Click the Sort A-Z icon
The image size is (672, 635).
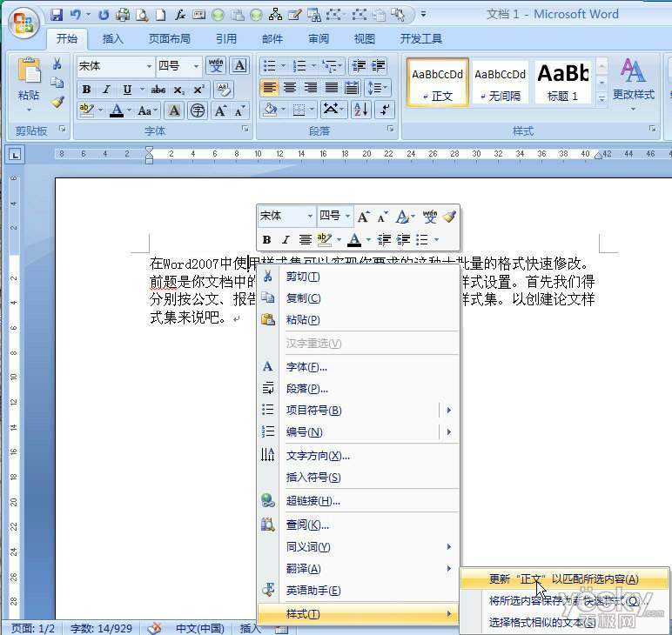pos(361,110)
